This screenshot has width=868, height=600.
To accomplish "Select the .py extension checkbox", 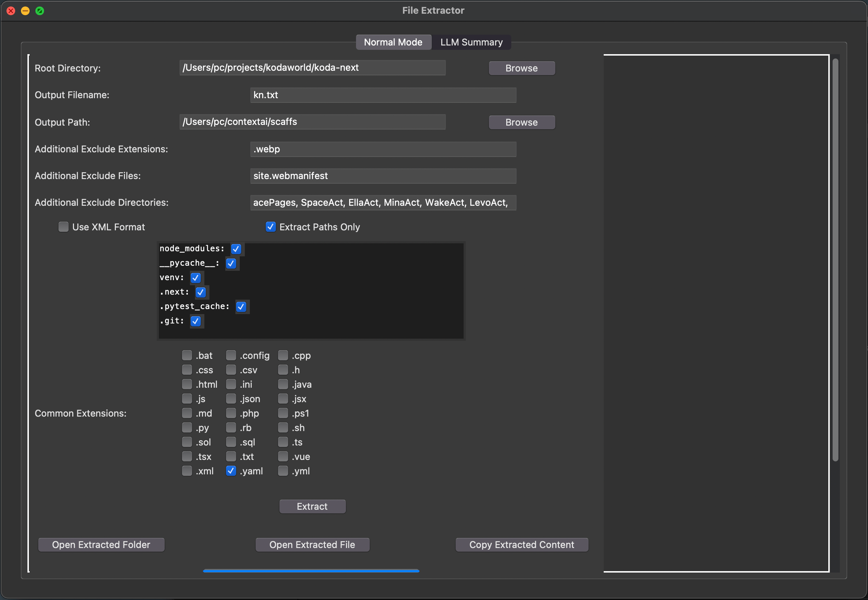I will pyautogui.click(x=187, y=427).
